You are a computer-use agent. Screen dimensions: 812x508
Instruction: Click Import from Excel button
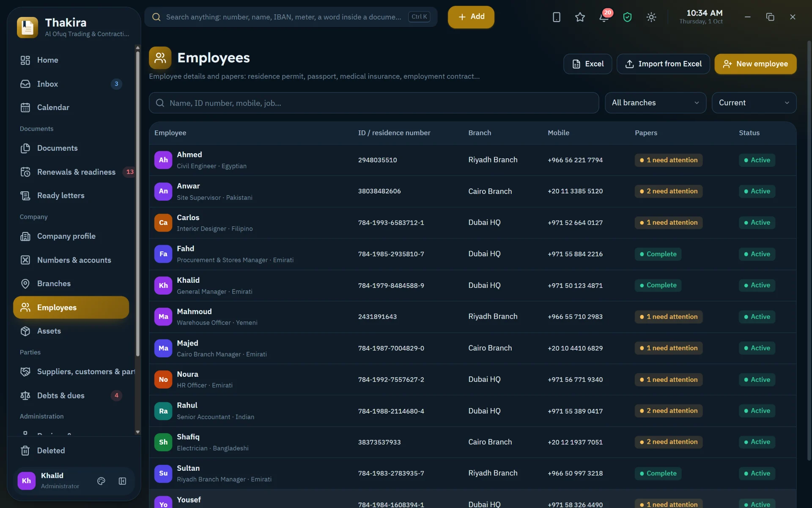point(663,64)
